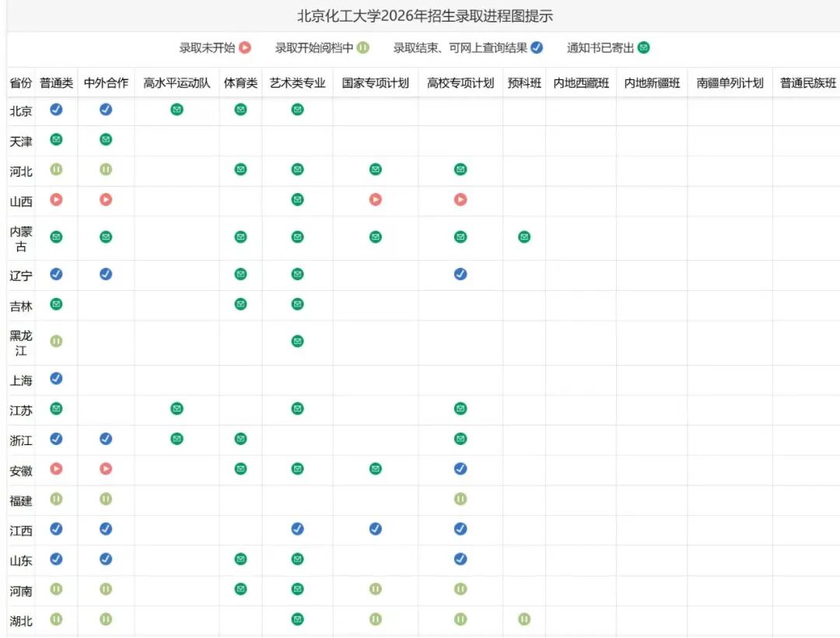Click 山东 艺术类专业 green mail icon
Screen dimensions: 840x638
coord(297,559)
